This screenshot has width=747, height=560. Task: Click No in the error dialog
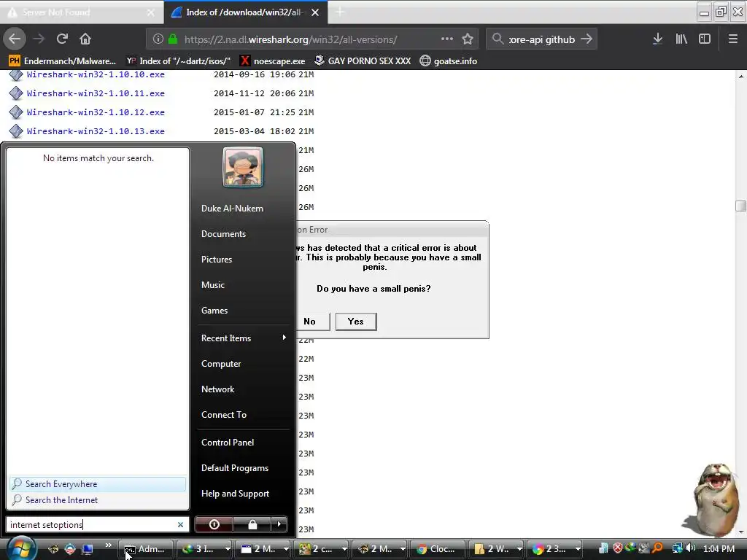click(312, 322)
